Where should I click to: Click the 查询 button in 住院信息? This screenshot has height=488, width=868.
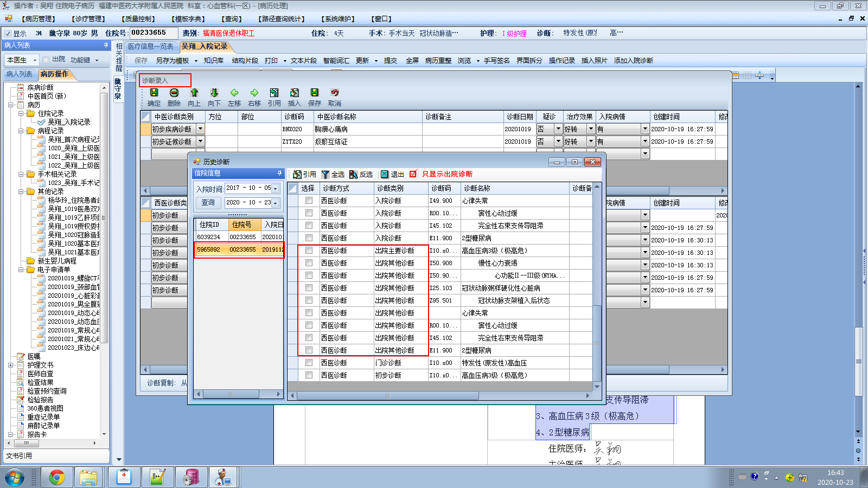[208, 203]
